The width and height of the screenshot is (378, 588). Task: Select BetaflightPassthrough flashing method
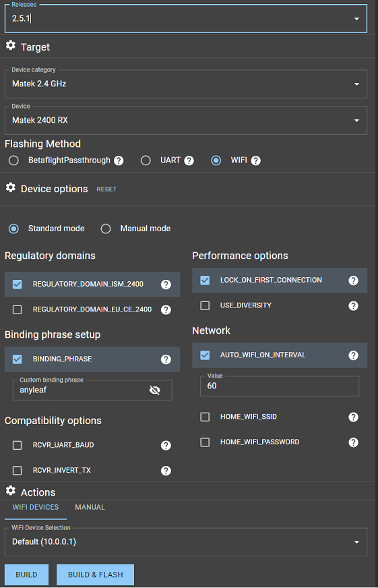[14, 160]
